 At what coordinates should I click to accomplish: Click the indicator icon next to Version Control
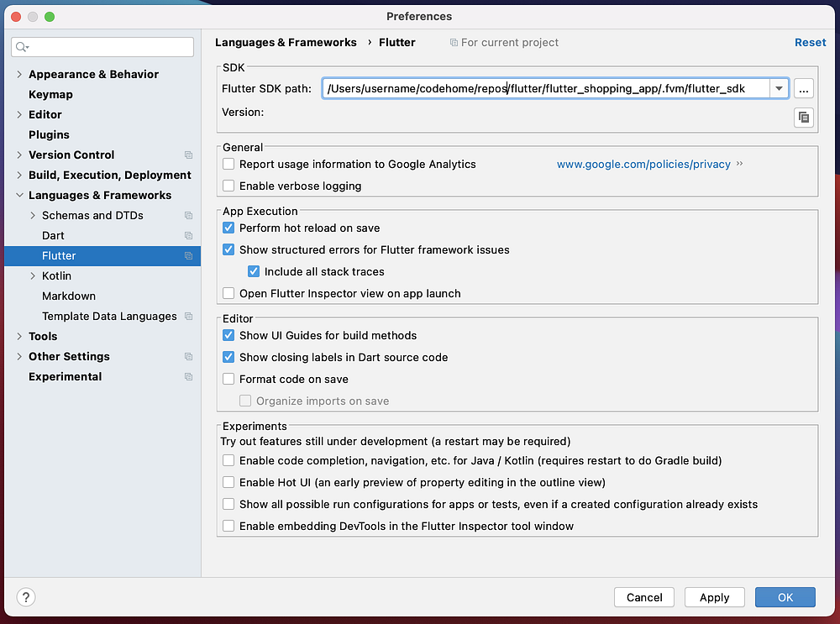pyautogui.click(x=186, y=155)
